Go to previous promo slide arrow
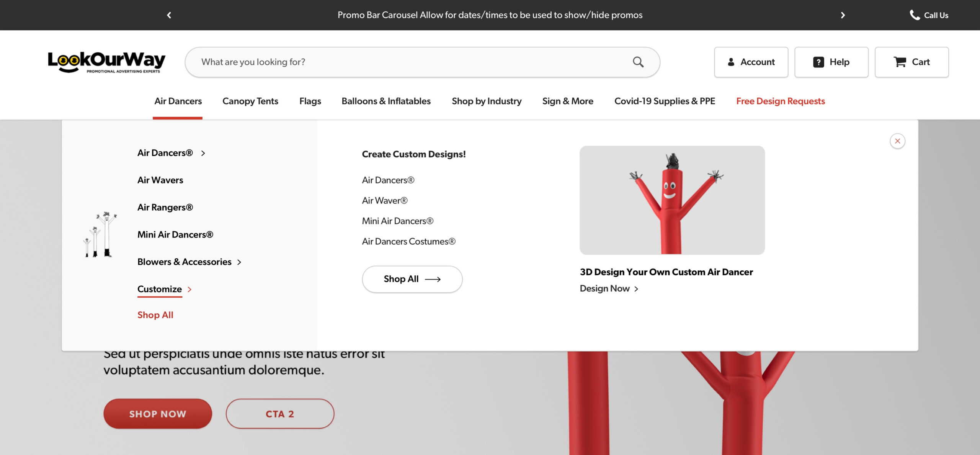 (x=169, y=15)
